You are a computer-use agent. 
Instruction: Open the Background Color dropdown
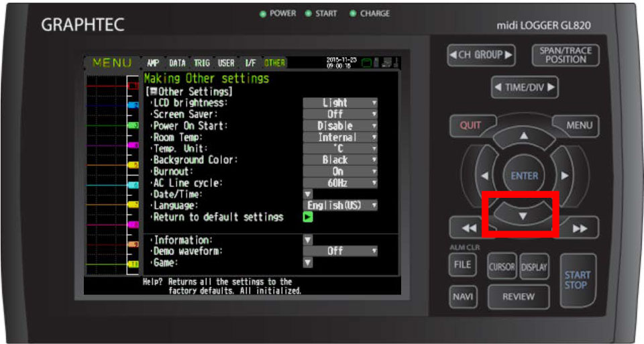click(340, 160)
